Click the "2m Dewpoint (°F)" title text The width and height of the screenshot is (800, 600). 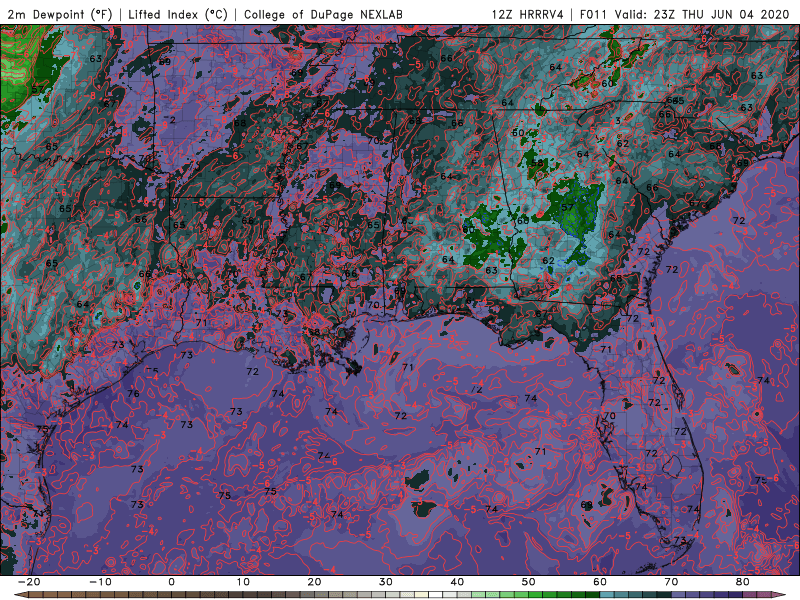tap(60, 14)
